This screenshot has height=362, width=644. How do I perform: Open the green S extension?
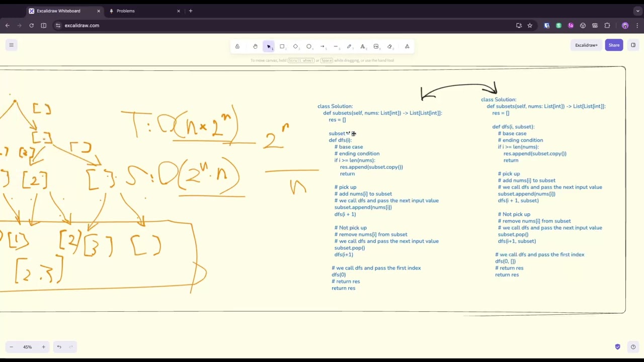(x=558, y=25)
